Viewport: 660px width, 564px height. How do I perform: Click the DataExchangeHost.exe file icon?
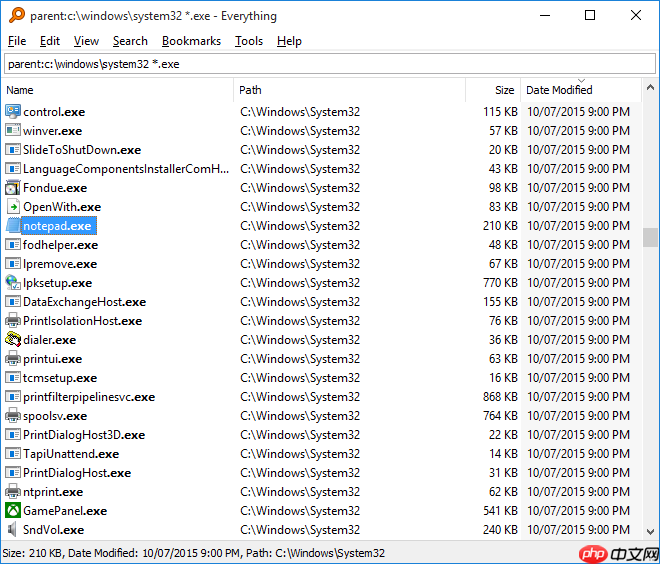coord(13,302)
